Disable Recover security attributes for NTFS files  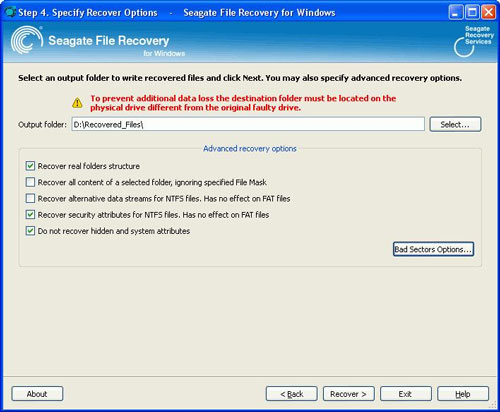coord(30,214)
